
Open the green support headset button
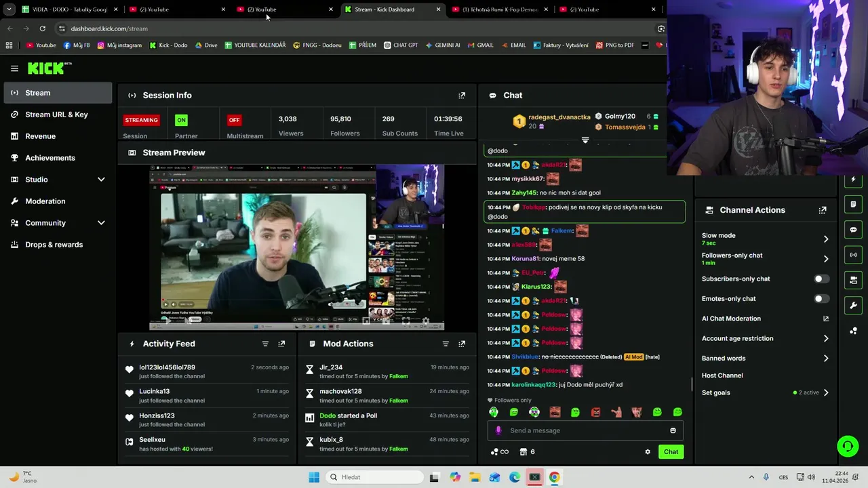848,446
